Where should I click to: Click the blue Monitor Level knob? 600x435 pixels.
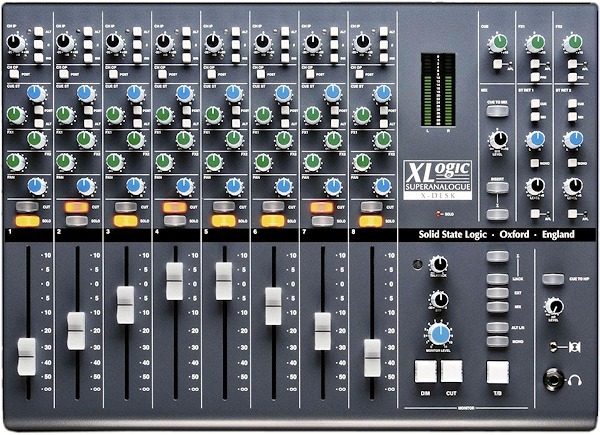438,335
